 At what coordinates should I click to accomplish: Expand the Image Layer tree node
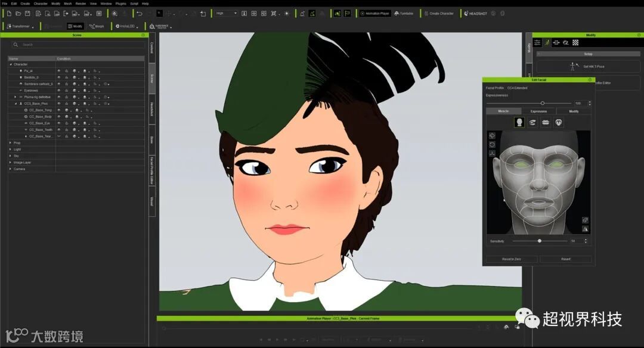click(11, 163)
